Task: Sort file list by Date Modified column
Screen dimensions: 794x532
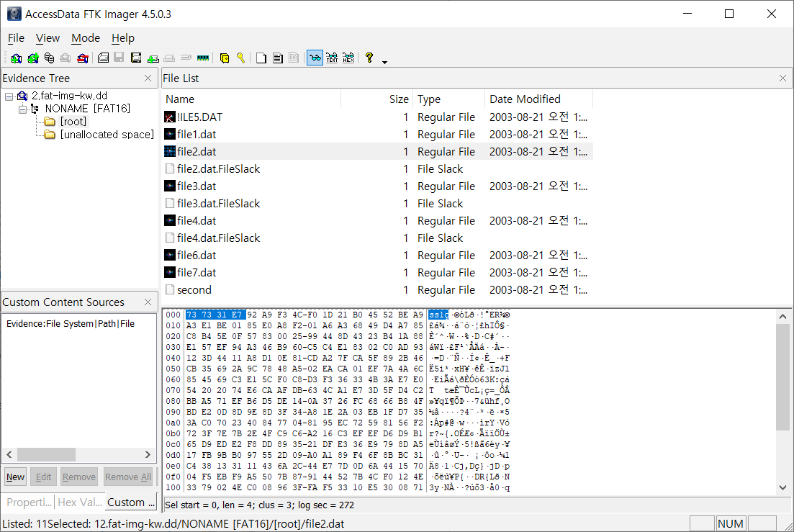Action: [538, 99]
